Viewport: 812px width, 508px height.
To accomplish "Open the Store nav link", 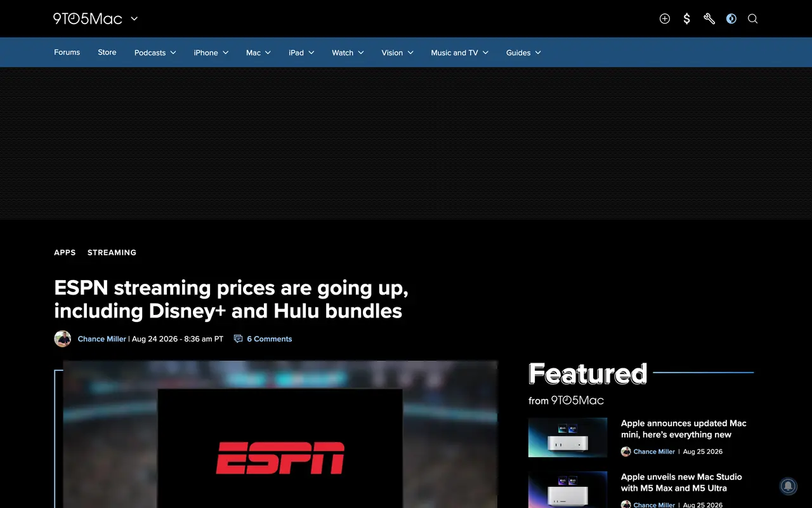I will [107, 52].
